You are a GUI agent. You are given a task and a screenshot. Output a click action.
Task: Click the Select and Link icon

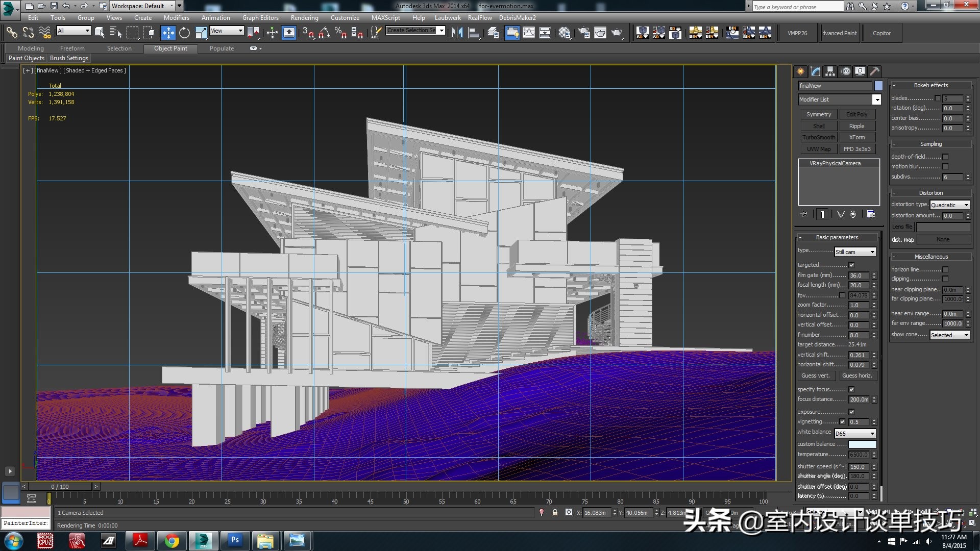[11, 33]
